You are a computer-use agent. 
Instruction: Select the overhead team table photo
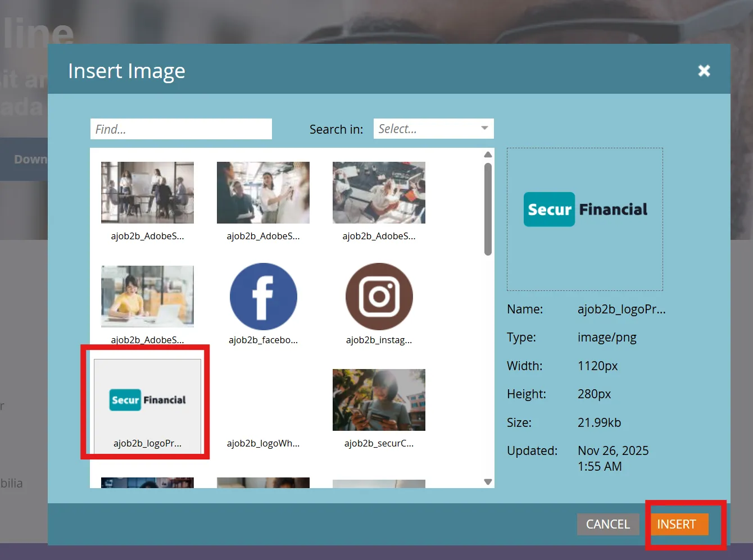(x=379, y=193)
